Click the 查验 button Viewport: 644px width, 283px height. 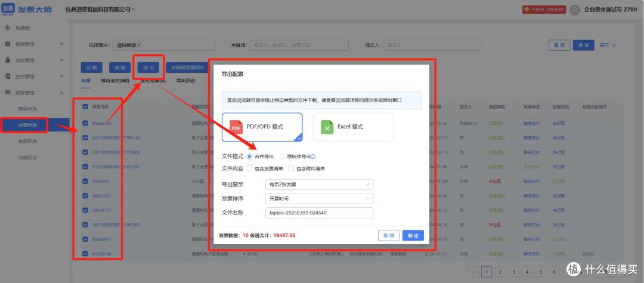click(119, 68)
